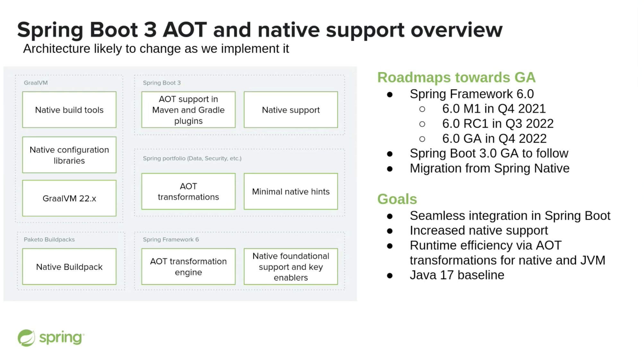Toggle the Spring portfolio section
644x361 pixels.
point(192,158)
